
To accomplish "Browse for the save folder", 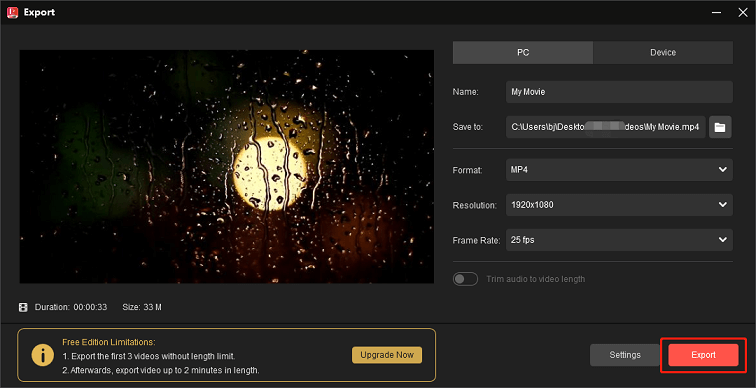I will coord(720,127).
